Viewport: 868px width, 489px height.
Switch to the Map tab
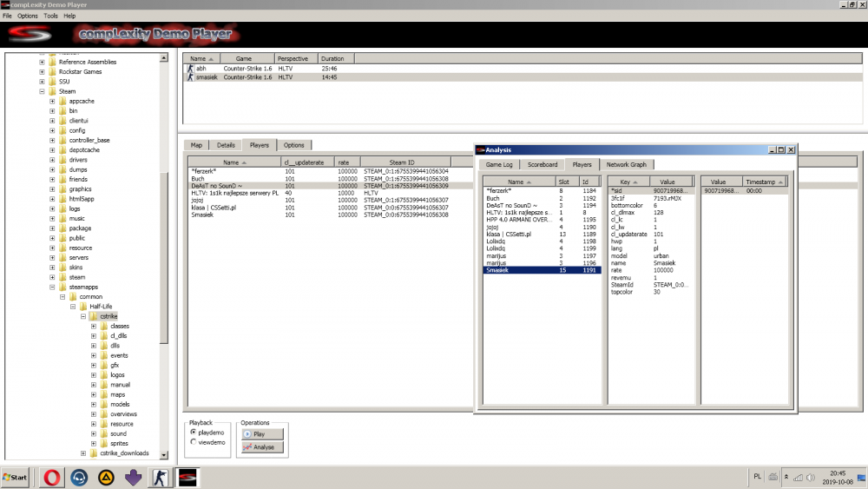pos(196,145)
